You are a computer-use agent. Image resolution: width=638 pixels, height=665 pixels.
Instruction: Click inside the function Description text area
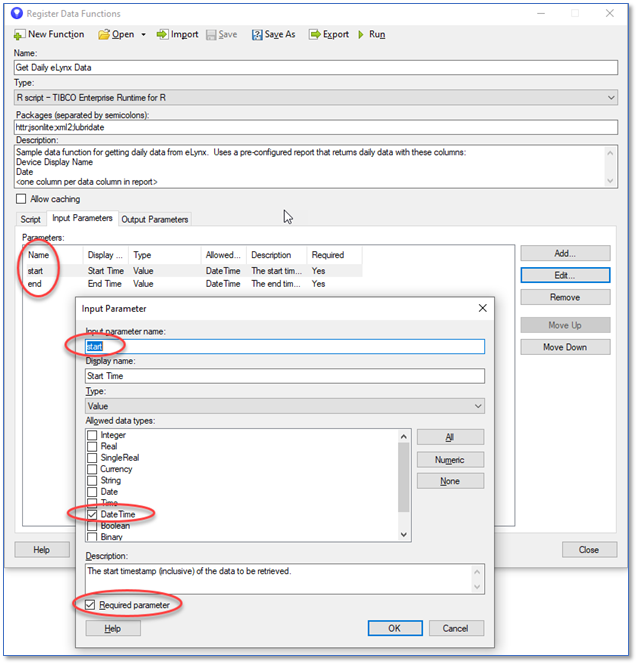coord(310,167)
